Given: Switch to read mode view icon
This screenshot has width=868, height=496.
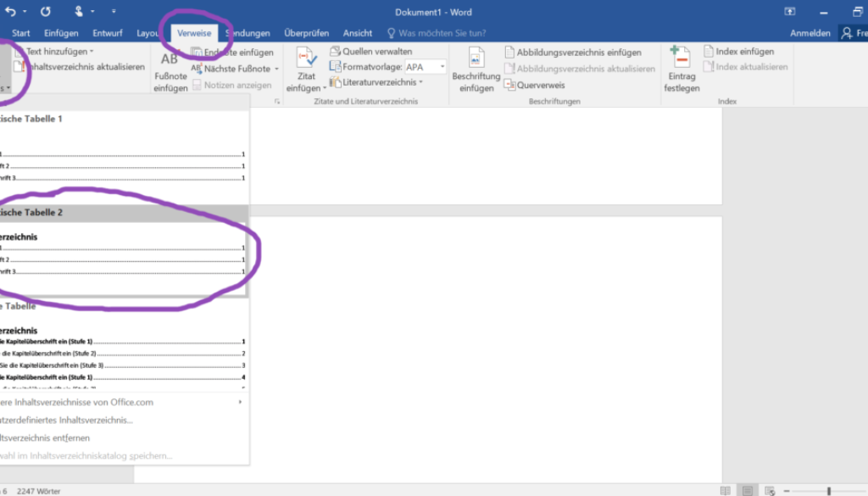Looking at the screenshot, I should pyautogui.click(x=726, y=491).
